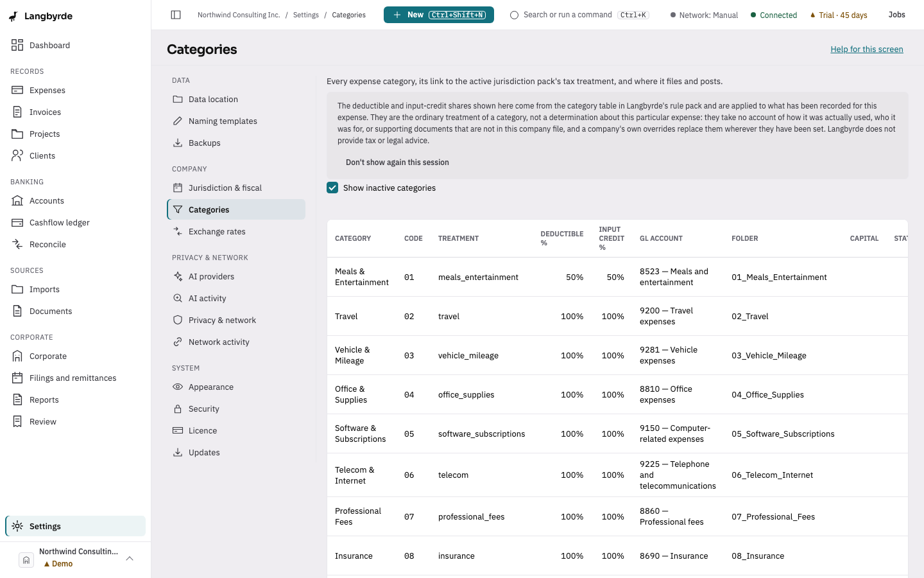Open the Jobs button
This screenshot has width=924, height=578.
coord(897,15)
